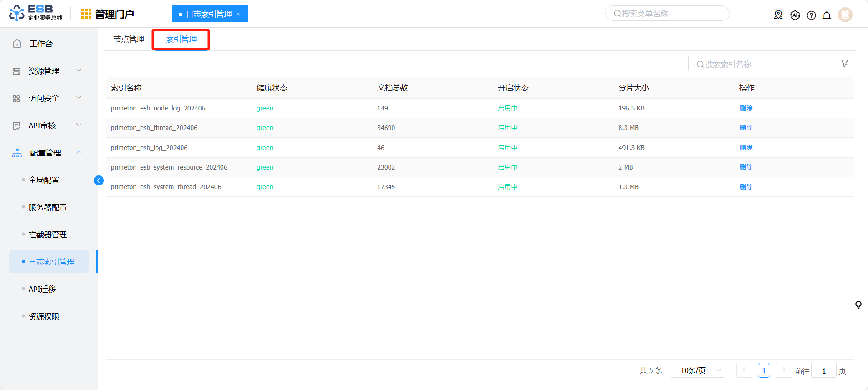This screenshot has height=390, width=868.
Task: Click the 搜索菜单名称 search field
Action: 667,14
